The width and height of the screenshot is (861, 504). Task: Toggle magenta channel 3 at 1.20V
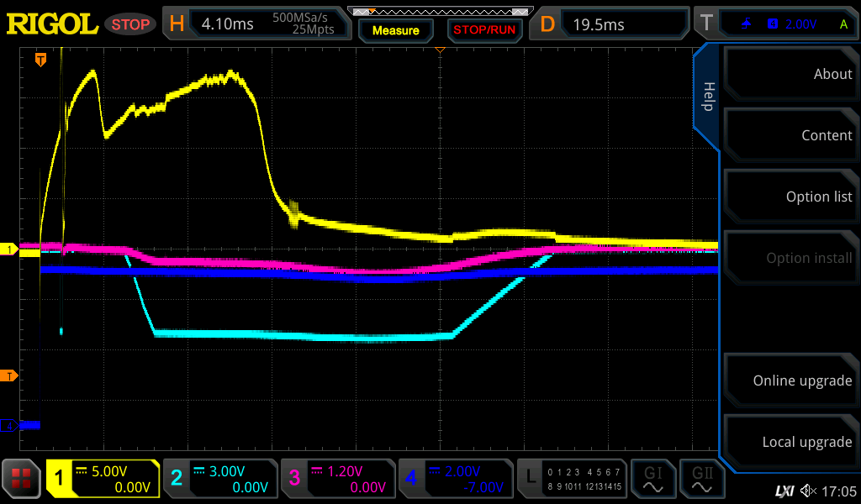(338, 479)
